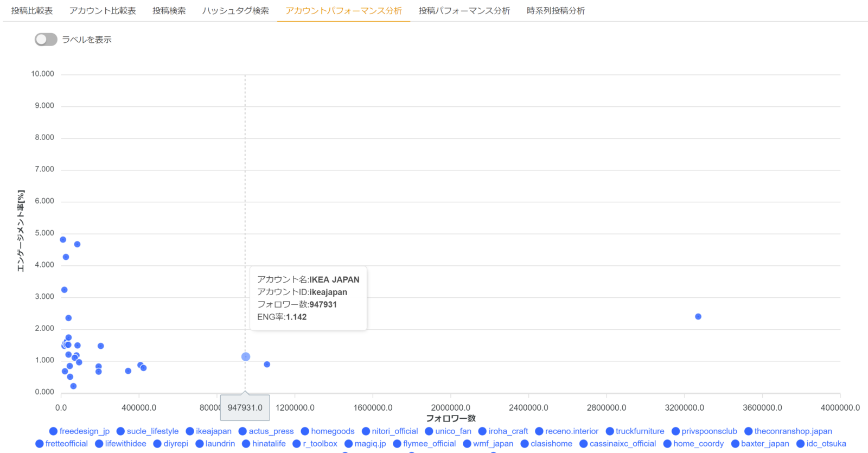
Task: Toggle the freedesign_jp legend dot
Action: tap(53, 431)
